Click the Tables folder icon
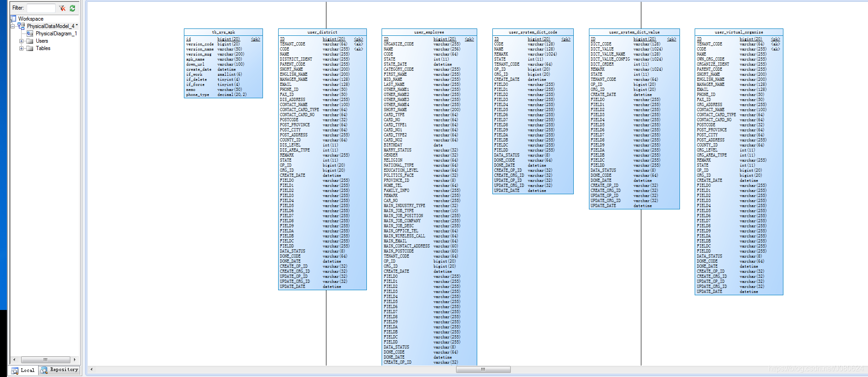This screenshot has height=377, width=868. [30, 48]
